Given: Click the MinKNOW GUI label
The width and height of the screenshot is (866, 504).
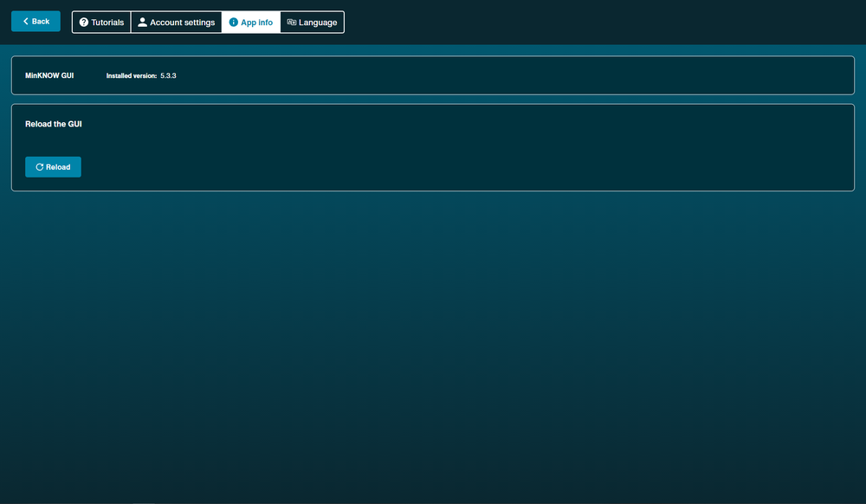Looking at the screenshot, I should [49, 75].
